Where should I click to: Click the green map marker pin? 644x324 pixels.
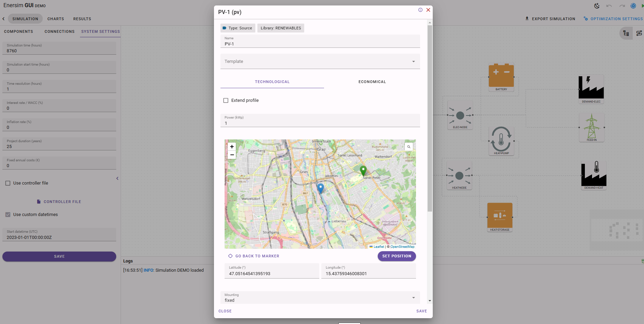363,170
